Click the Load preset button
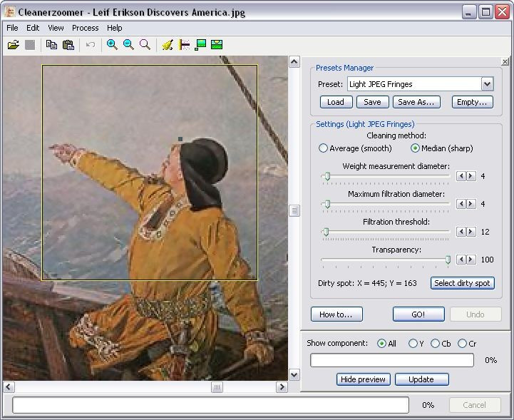This screenshot has width=514, height=420. coord(336,102)
